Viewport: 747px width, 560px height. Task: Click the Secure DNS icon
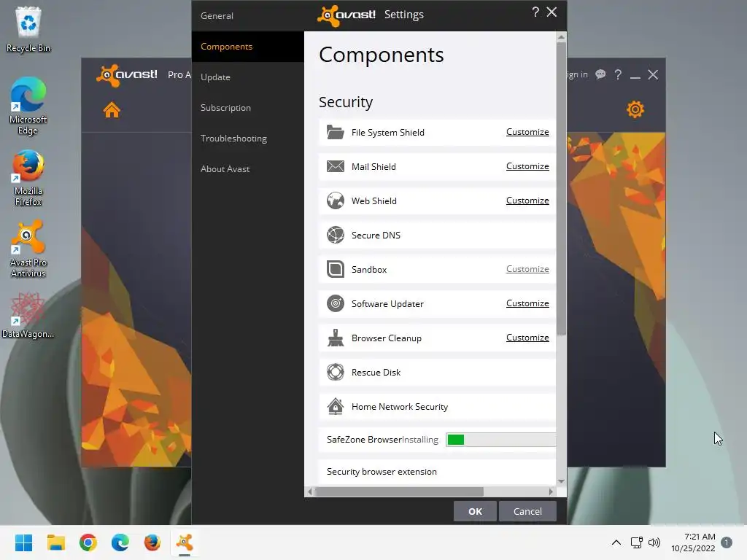(x=336, y=235)
